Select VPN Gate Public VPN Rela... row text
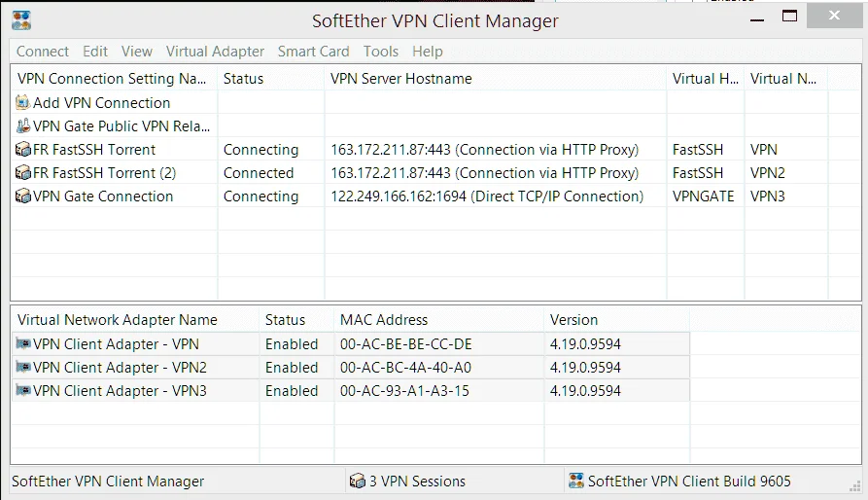Screen dimensions: 868x500 [x=122, y=126]
